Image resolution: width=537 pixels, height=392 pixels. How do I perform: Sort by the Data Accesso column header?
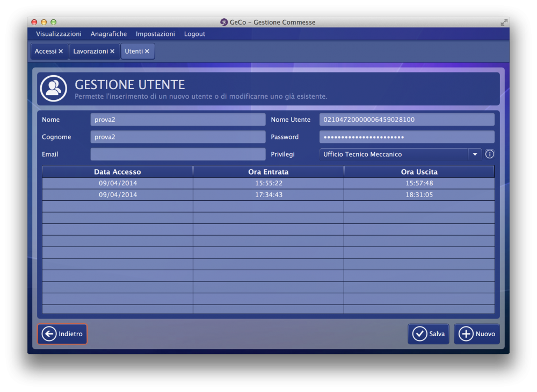click(x=118, y=171)
